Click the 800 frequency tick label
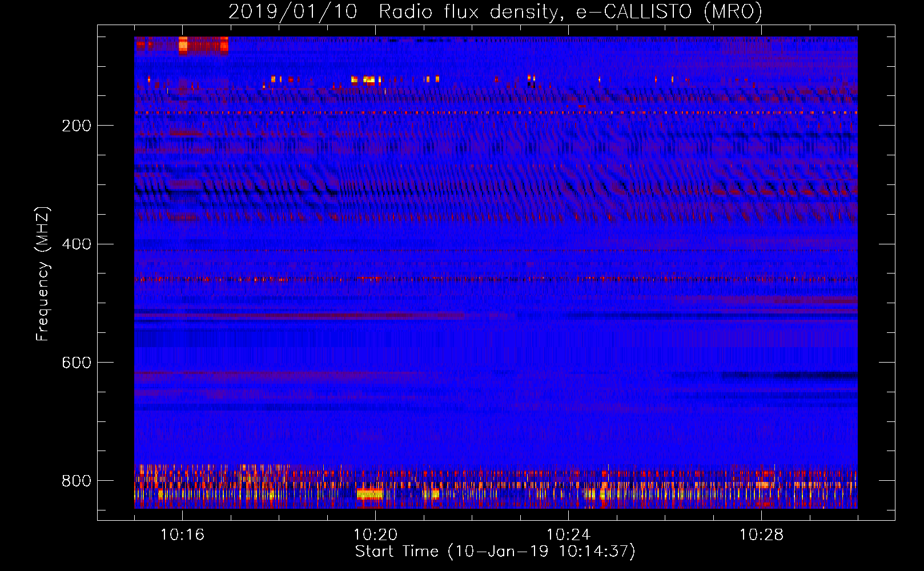 [x=77, y=481]
